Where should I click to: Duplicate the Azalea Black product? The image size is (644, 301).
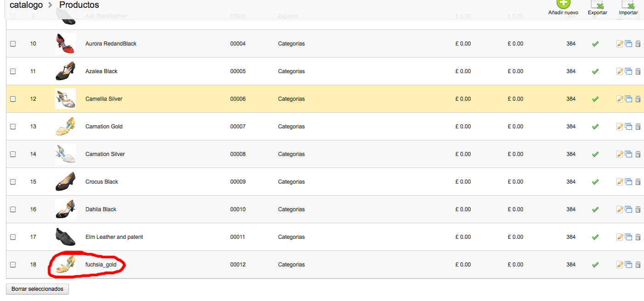coord(628,71)
